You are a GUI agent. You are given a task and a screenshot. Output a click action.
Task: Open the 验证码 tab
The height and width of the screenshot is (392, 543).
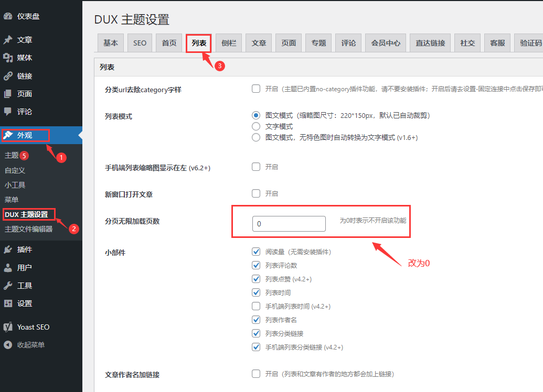pyautogui.click(x=529, y=43)
